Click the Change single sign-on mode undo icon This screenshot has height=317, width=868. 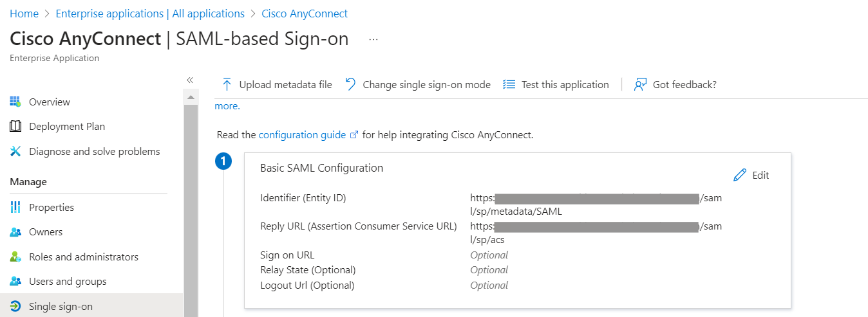(350, 84)
